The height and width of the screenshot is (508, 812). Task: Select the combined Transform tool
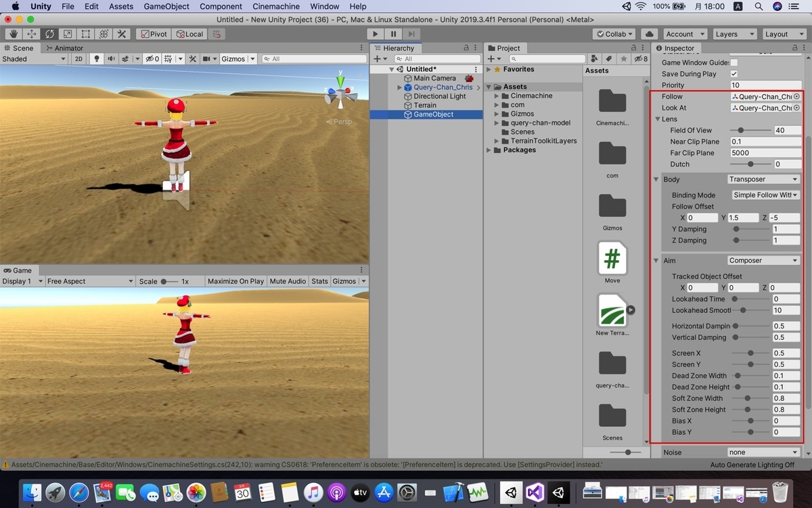(x=104, y=34)
